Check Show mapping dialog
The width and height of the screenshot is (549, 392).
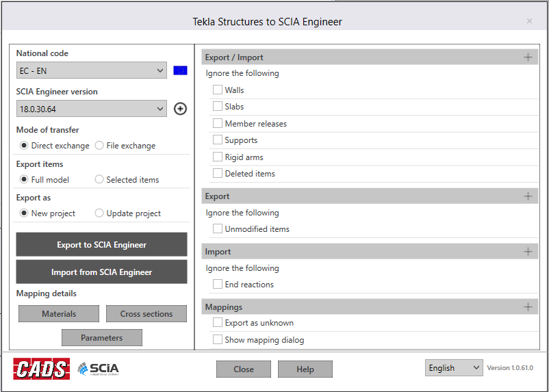tap(218, 339)
